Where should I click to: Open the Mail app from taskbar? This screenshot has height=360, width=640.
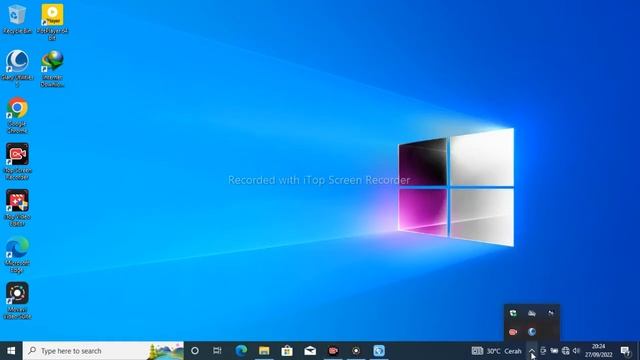310,351
